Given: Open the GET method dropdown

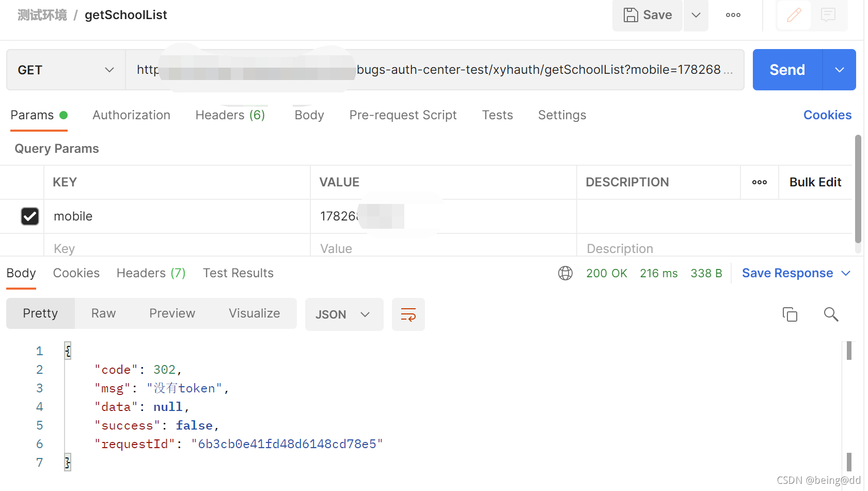Looking at the screenshot, I should pyautogui.click(x=65, y=69).
